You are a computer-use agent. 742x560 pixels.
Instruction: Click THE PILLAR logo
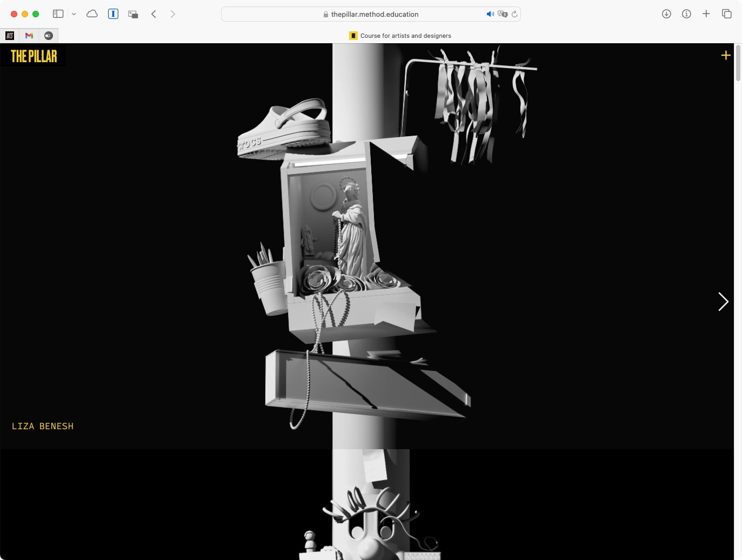[34, 56]
